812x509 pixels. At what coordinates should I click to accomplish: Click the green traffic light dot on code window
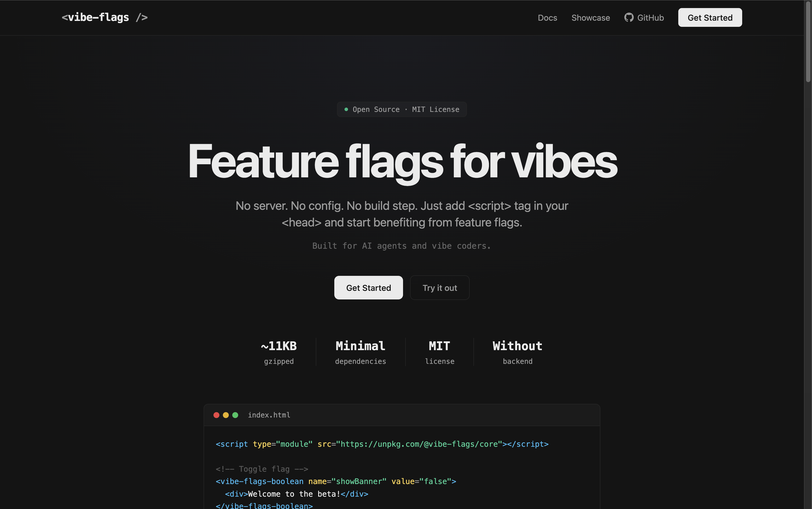235,415
